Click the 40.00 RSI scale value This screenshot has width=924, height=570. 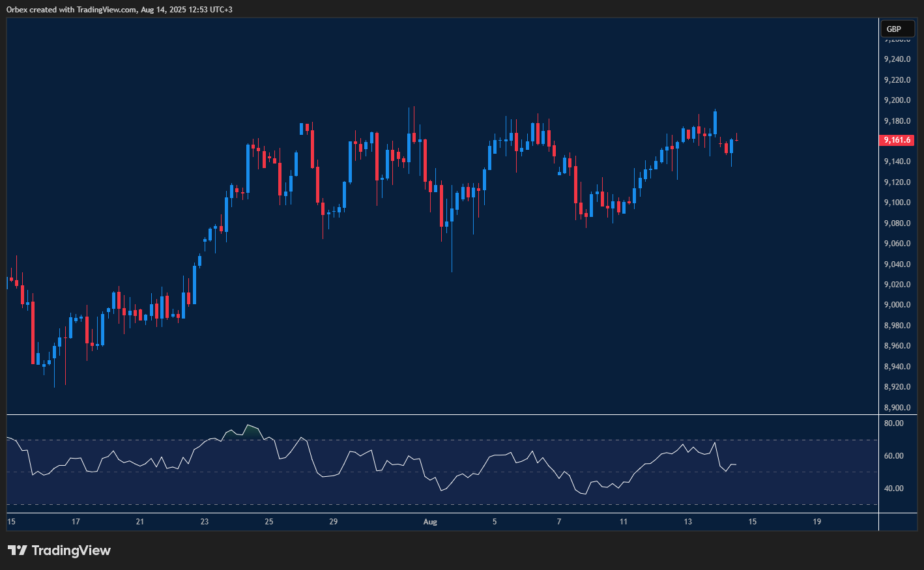click(893, 488)
